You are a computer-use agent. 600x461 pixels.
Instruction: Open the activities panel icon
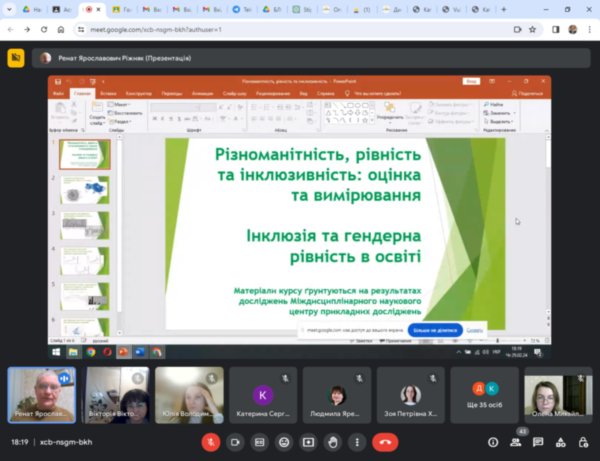(562, 441)
